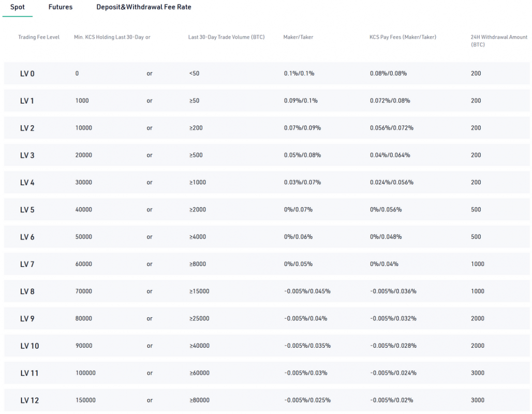
Task: Click LV 8 maker/taker fee -0.005%/0.045%
Action: [307, 291]
